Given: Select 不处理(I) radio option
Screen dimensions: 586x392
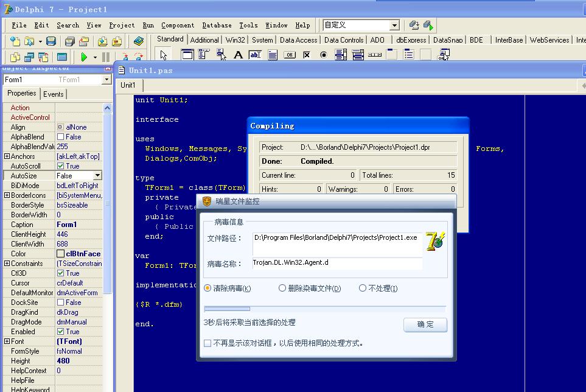Looking at the screenshot, I should click(363, 288).
